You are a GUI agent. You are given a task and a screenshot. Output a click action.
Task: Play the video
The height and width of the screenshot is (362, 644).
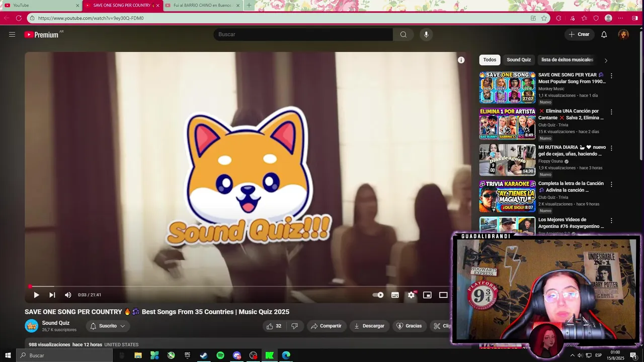[x=36, y=295]
